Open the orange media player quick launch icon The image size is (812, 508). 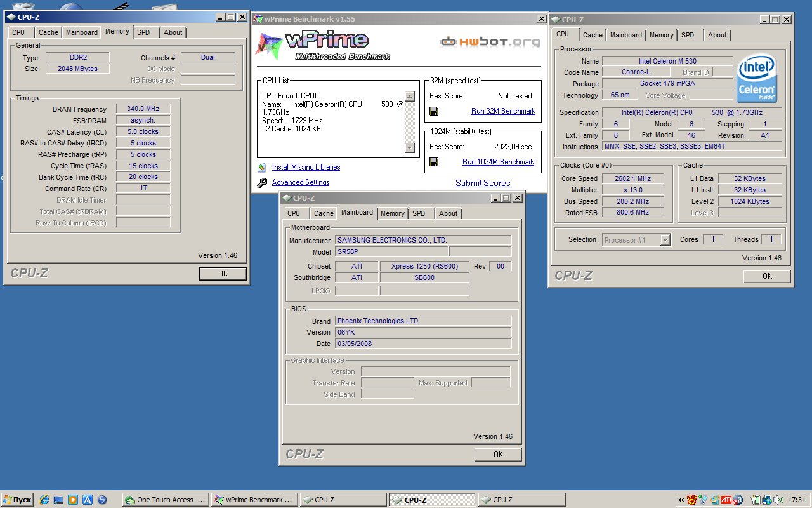pyautogui.click(x=73, y=500)
